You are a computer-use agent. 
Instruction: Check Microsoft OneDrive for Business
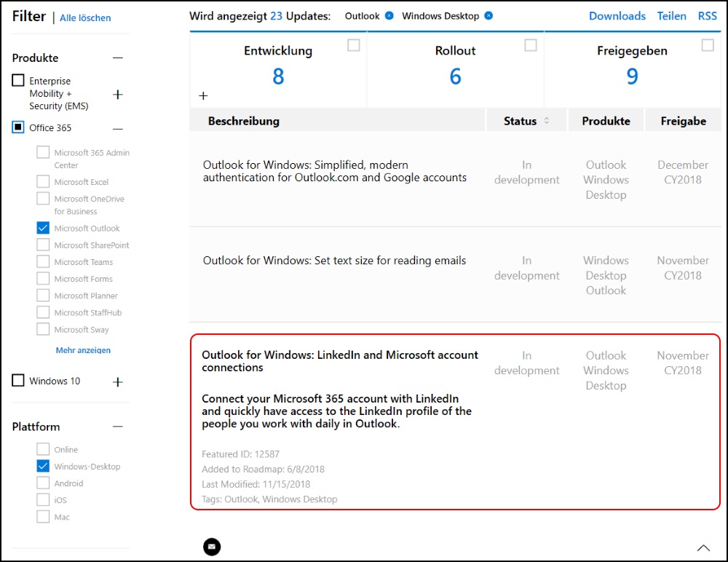pyautogui.click(x=43, y=198)
